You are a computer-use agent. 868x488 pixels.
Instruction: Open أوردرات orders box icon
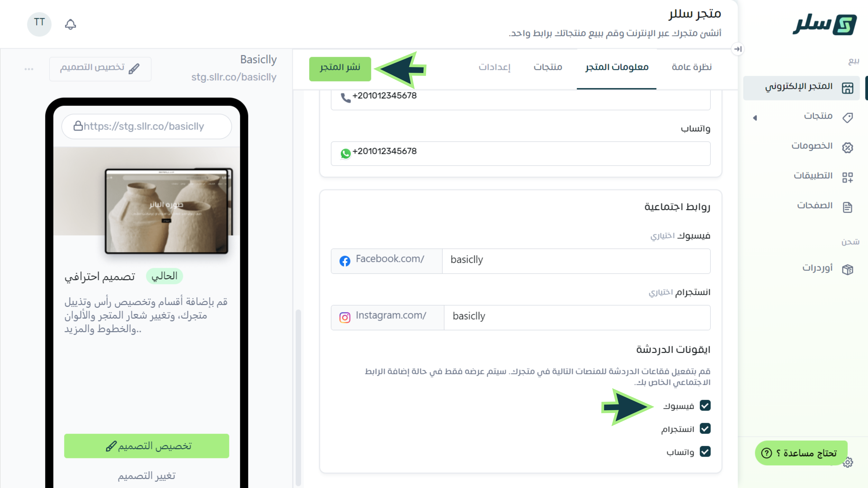[847, 269]
